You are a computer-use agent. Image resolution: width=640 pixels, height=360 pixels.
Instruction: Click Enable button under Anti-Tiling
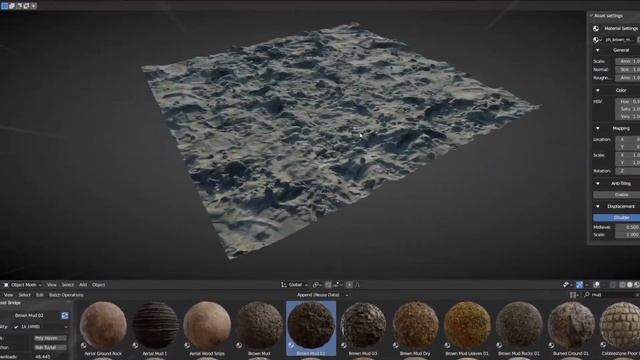[x=616, y=195]
